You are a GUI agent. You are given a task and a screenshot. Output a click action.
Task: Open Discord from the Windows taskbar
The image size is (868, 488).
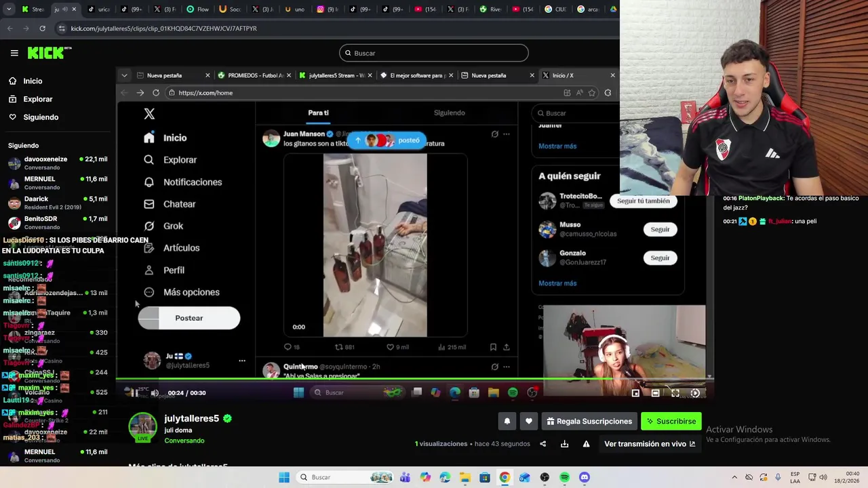tap(585, 477)
